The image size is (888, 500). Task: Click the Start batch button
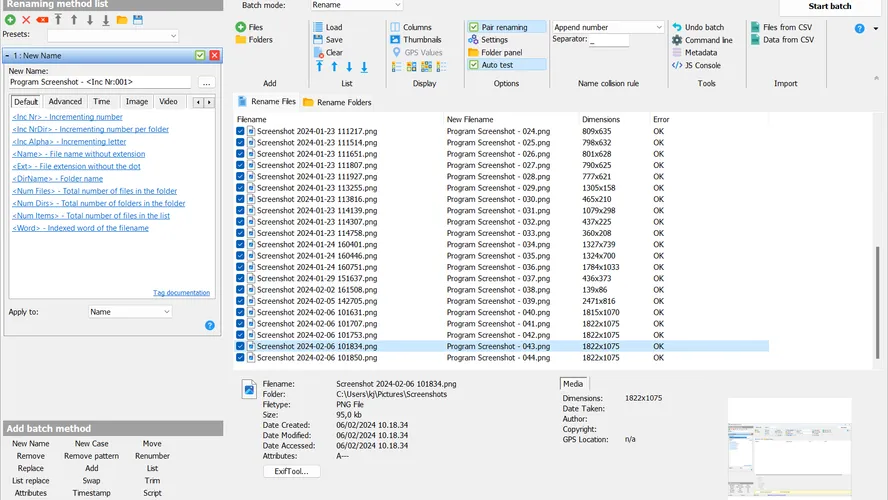coord(830,6)
